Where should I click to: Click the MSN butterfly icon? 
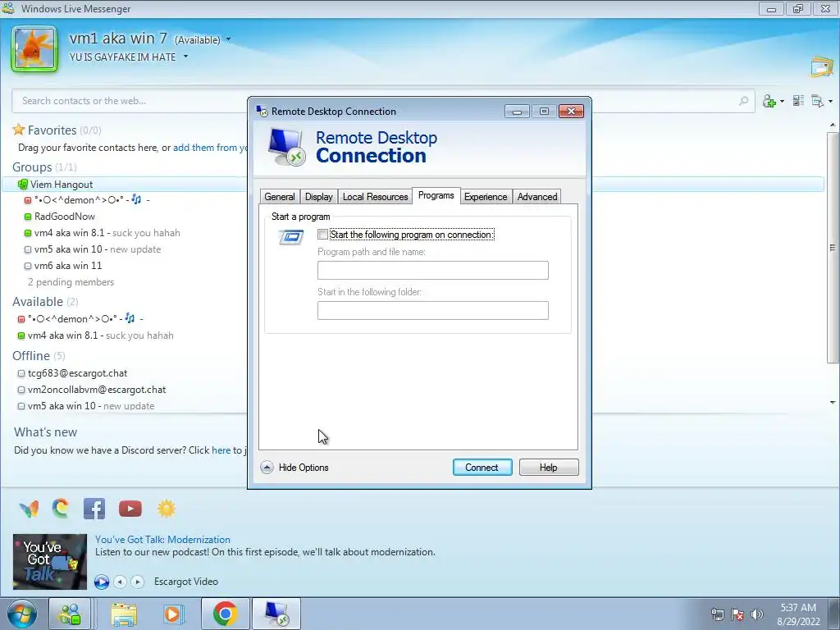click(x=29, y=509)
